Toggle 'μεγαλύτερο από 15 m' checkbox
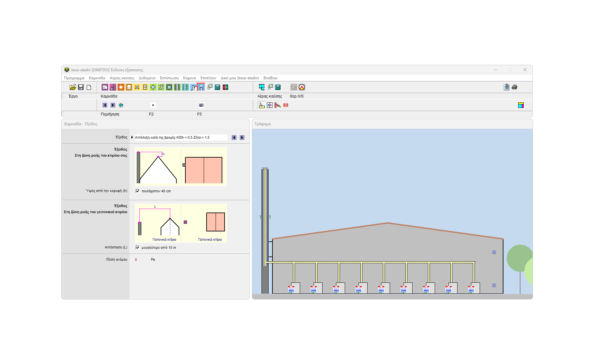The width and height of the screenshot is (595, 364). 138,247
